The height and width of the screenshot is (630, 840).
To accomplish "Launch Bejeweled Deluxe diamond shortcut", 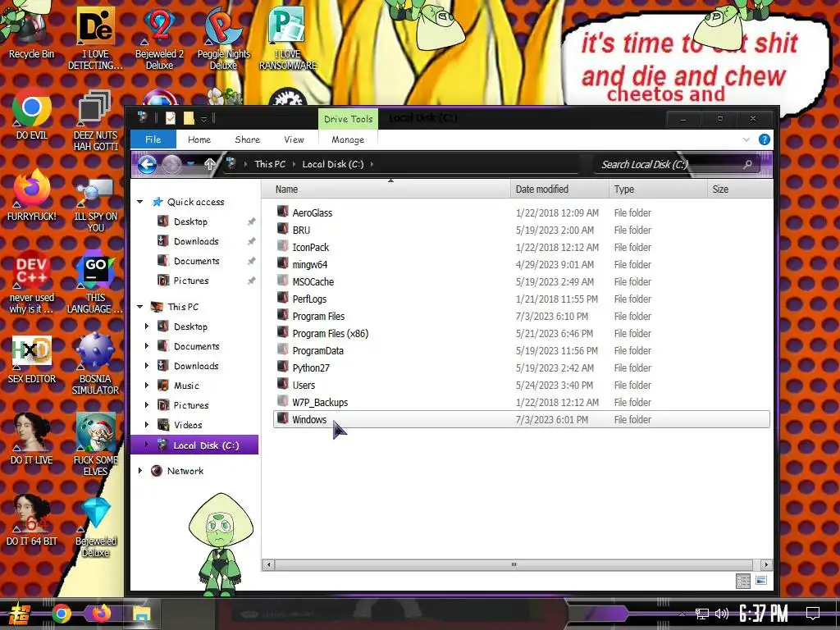I will tap(95, 527).
